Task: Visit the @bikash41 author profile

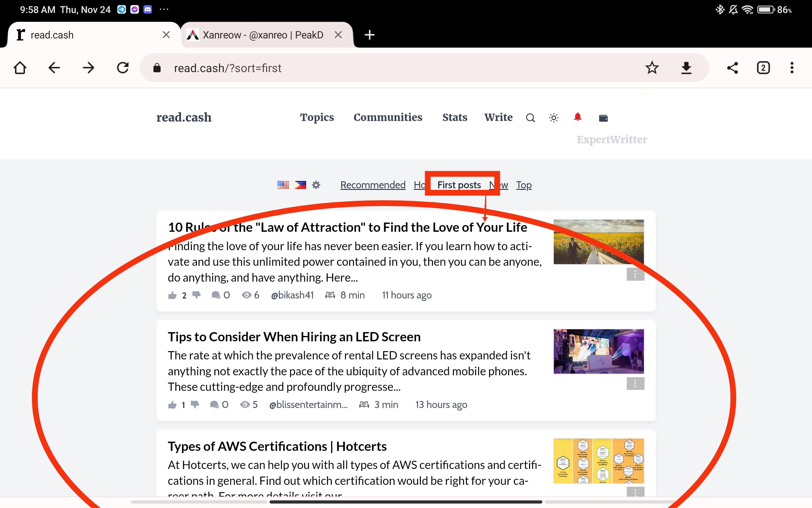Action: [292, 295]
